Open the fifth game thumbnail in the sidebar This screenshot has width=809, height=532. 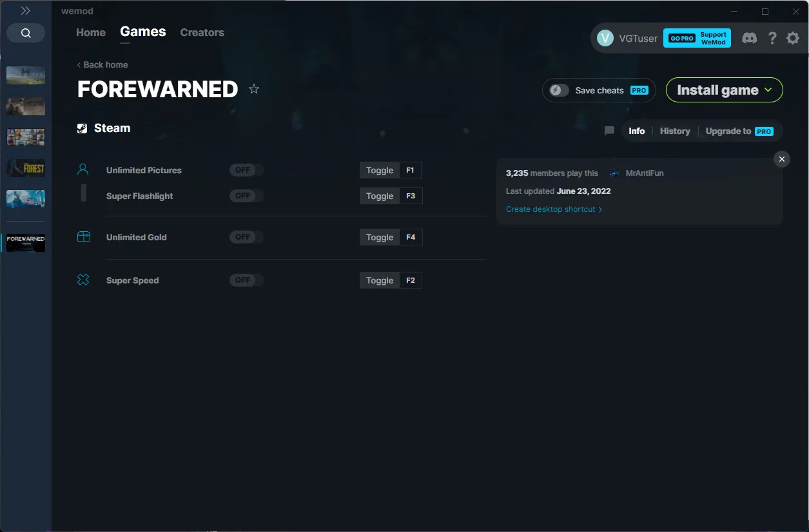pyautogui.click(x=26, y=199)
